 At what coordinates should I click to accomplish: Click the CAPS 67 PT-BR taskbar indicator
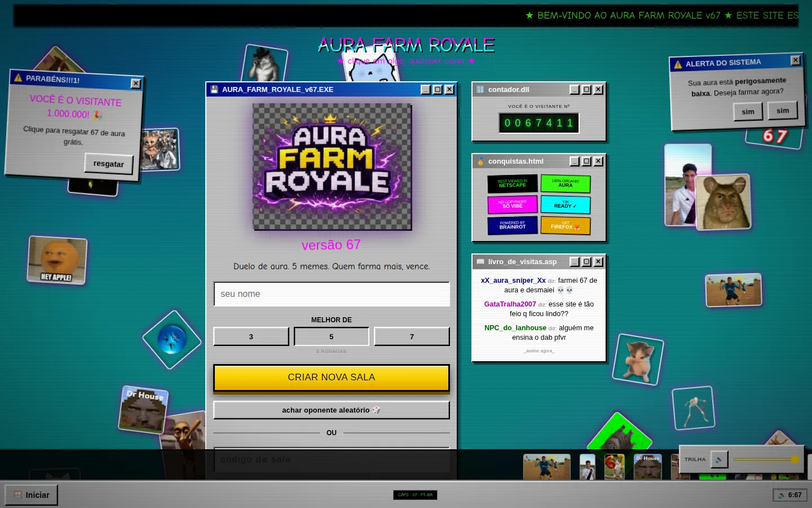[415, 495]
